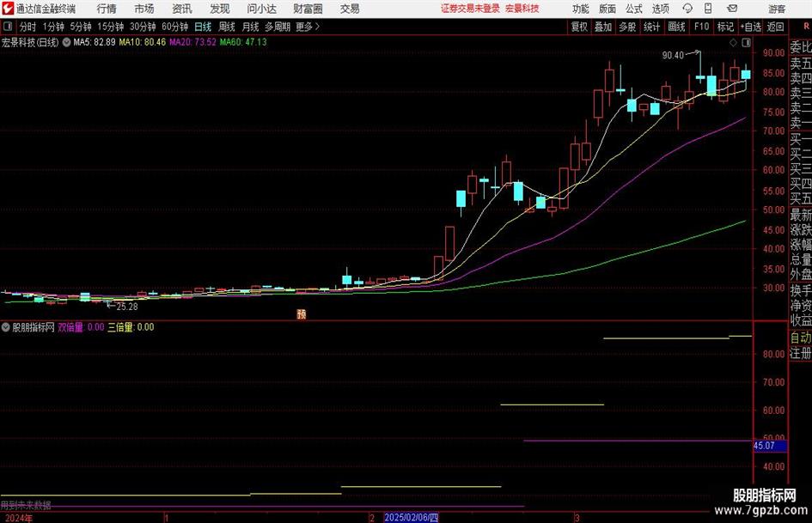Click the 游客 guest account label

(x=777, y=9)
